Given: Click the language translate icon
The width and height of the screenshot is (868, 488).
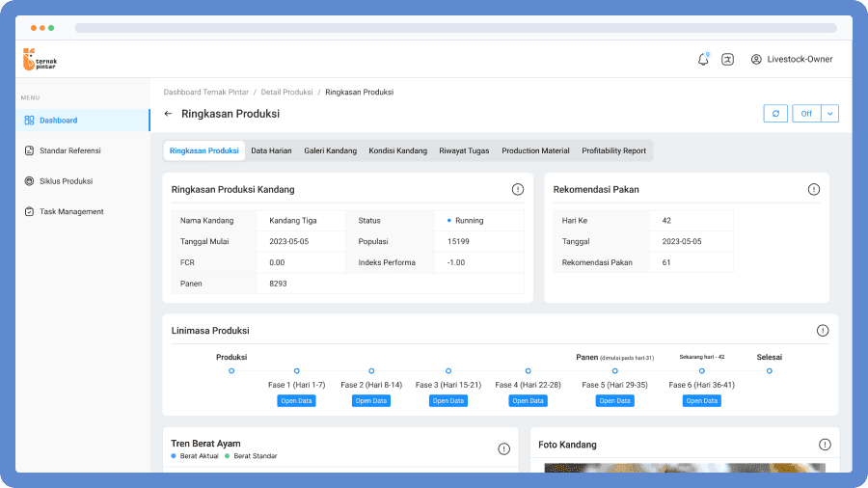Looking at the screenshot, I should (x=727, y=59).
